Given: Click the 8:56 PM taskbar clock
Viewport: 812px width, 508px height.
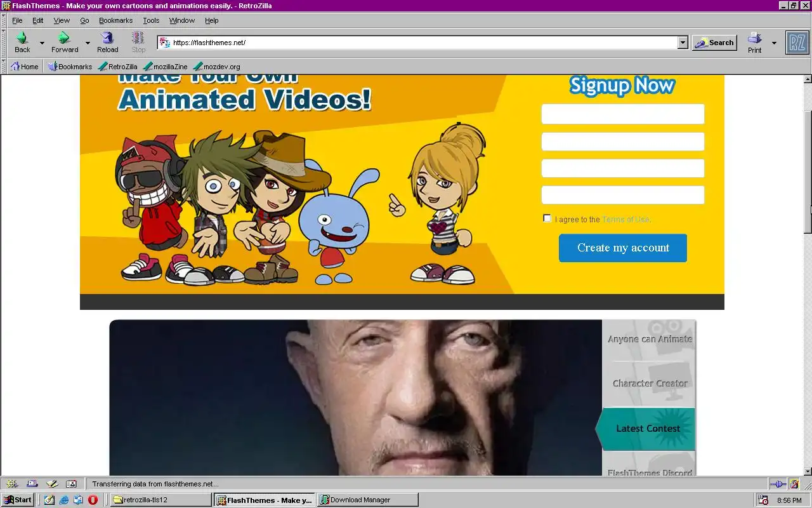Looking at the screenshot, I should pyautogui.click(x=789, y=500).
